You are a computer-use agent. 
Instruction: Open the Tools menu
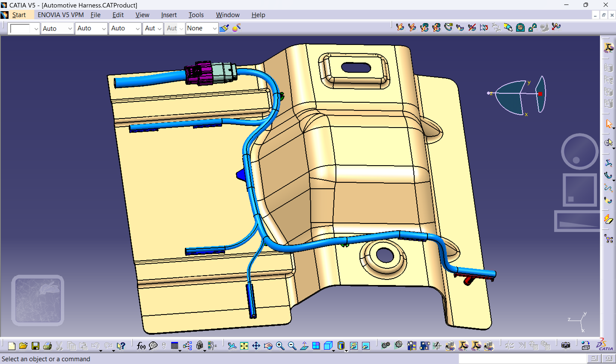click(196, 15)
